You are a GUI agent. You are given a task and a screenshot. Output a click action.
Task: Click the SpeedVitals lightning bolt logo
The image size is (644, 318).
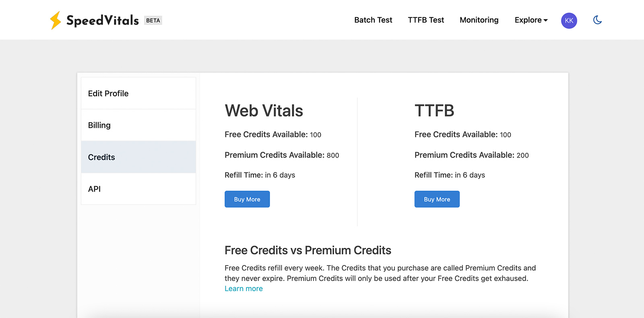coord(55,20)
